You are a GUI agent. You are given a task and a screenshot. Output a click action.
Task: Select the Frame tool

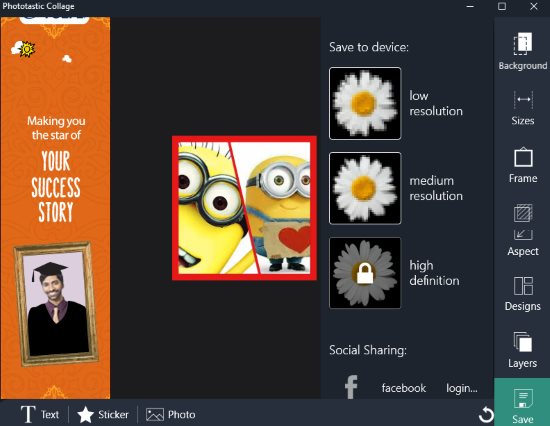click(x=523, y=165)
